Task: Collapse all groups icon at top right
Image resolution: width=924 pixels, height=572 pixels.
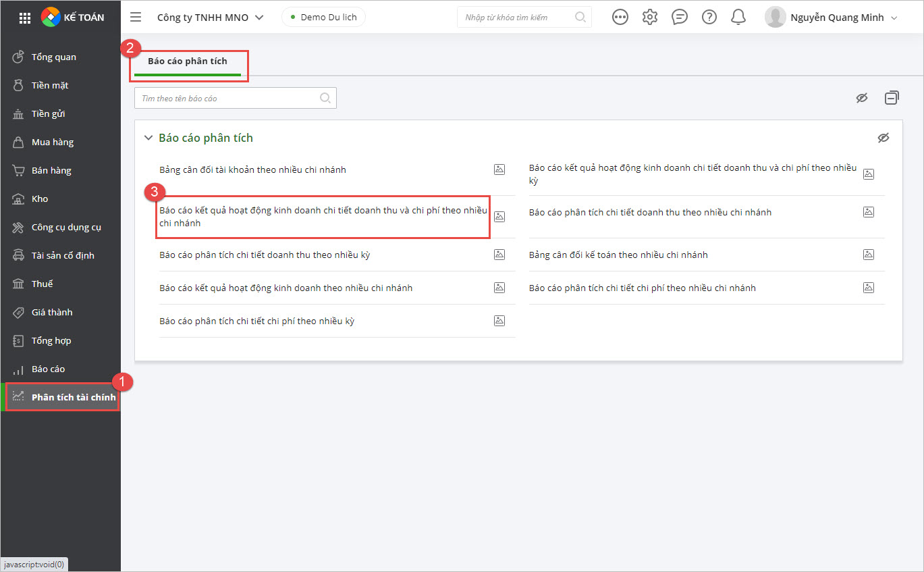Action: click(x=892, y=99)
